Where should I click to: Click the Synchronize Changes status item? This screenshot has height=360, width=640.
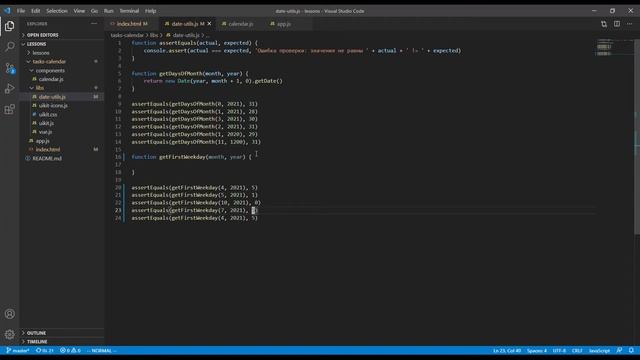(45, 351)
